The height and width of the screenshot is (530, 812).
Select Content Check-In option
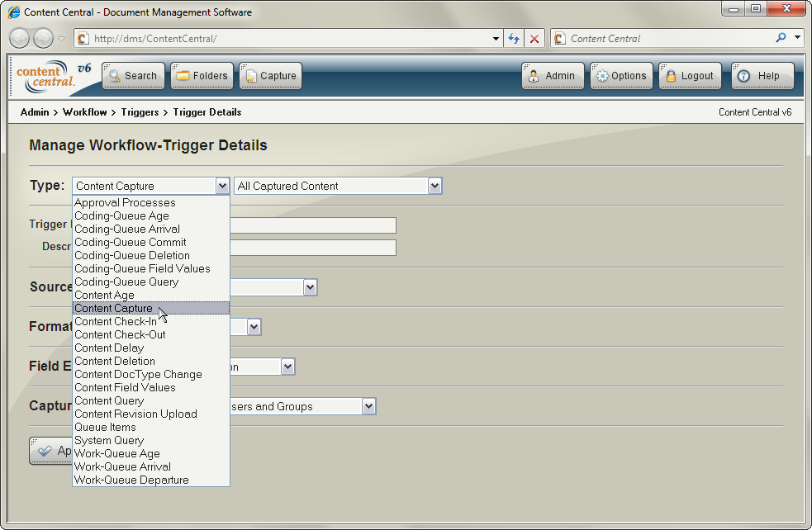click(150, 321)
